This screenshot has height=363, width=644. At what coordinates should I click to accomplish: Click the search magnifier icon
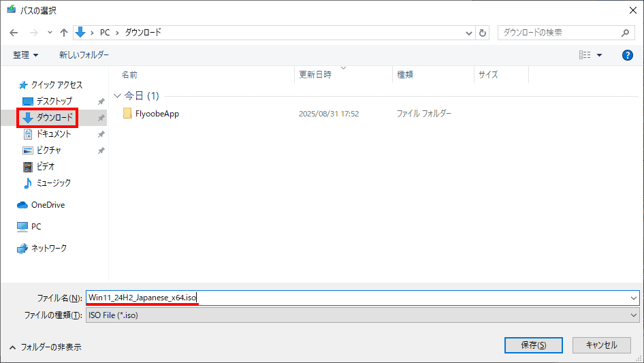click(625, 33)
